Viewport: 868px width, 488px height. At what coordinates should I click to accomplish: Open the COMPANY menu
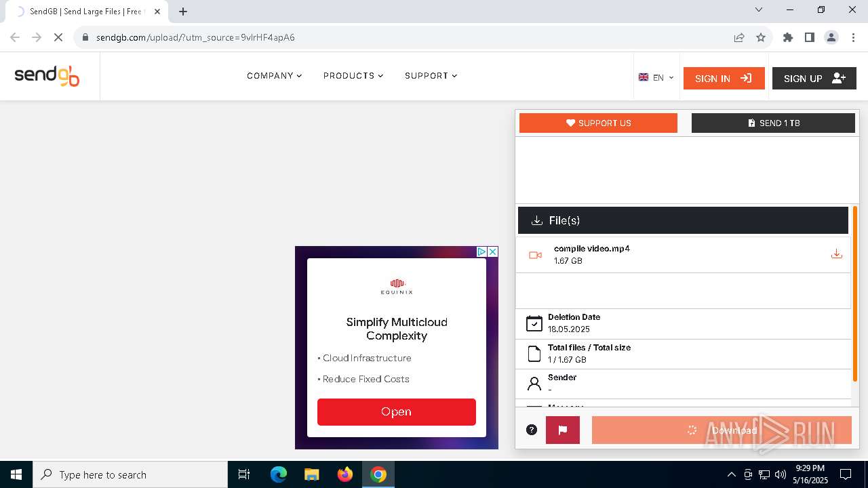tap(275, 76)
